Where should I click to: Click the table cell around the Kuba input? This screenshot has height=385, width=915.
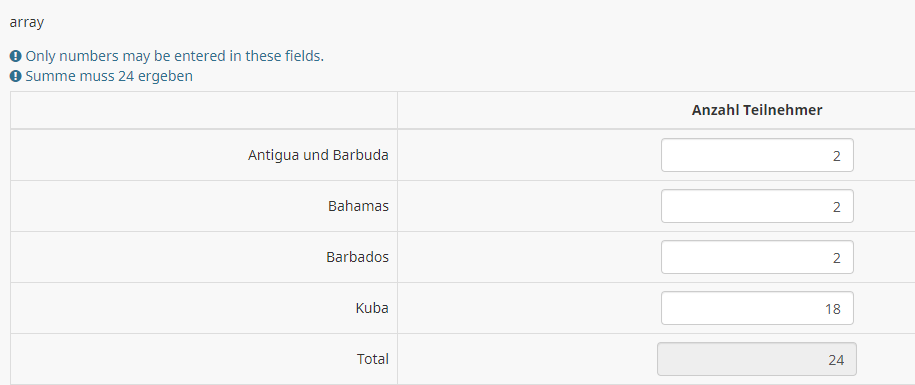pos(656,308)
